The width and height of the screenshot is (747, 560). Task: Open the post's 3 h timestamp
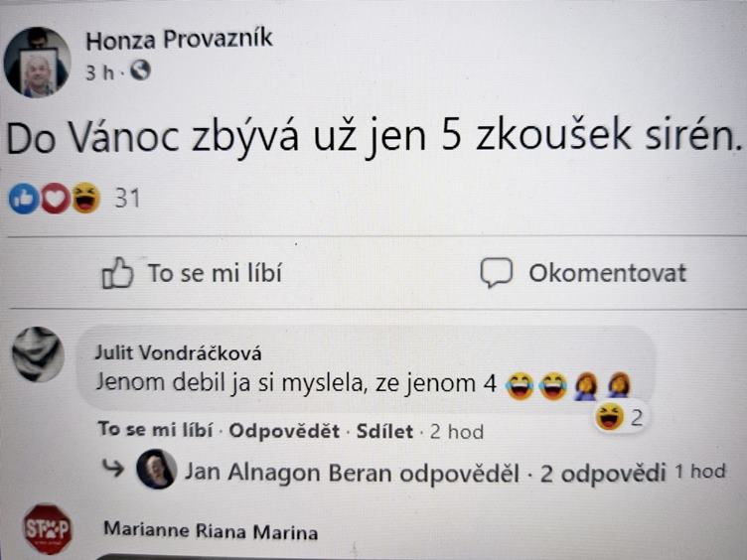tap(99, 72)
